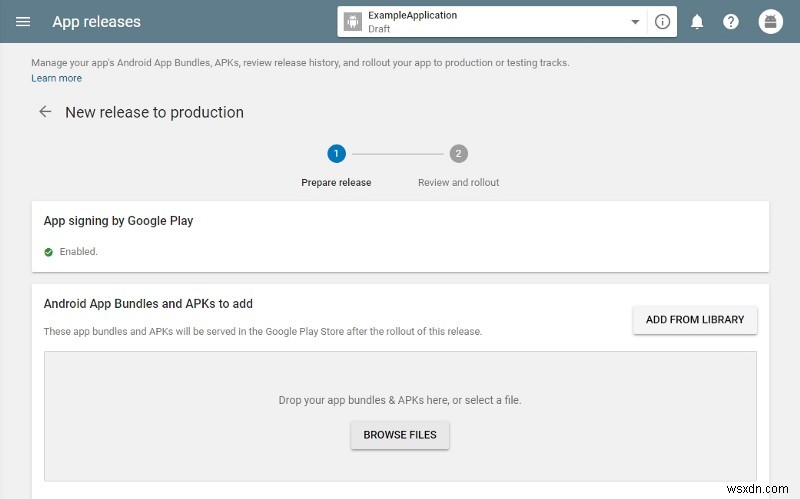Open the notifications bell
The height and width of the screenshot is (499, 800).
point(697,22)
